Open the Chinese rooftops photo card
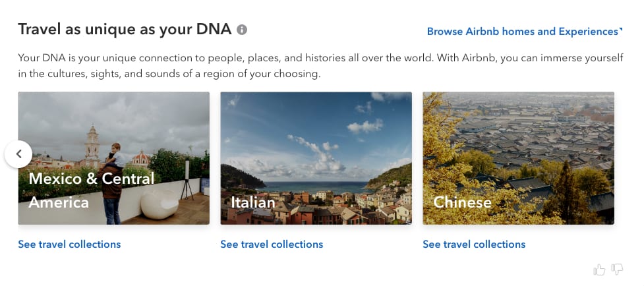Image resolution: width=644 pixels, height=286 pixels. pyautogui.click(x=519, y=158)
